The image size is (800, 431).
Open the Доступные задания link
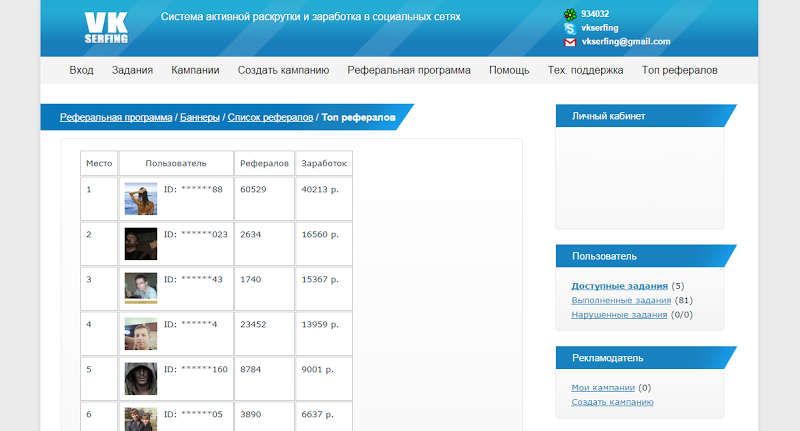point(619,286)
